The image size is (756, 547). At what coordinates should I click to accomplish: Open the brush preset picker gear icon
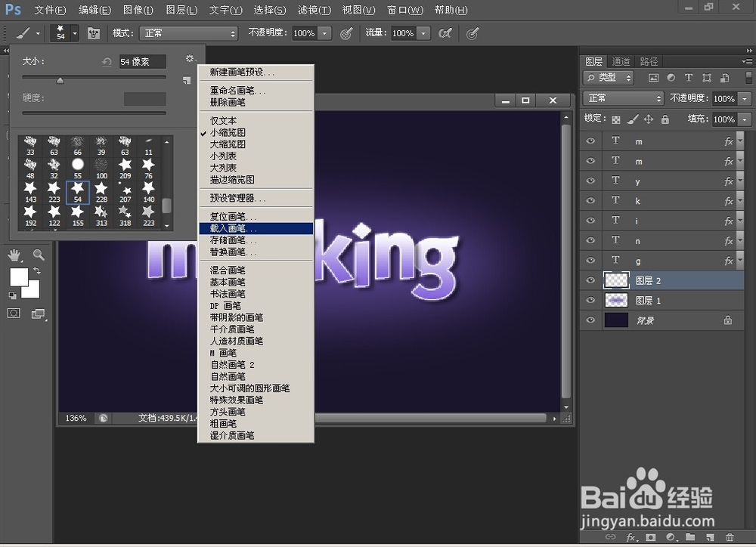191,57
